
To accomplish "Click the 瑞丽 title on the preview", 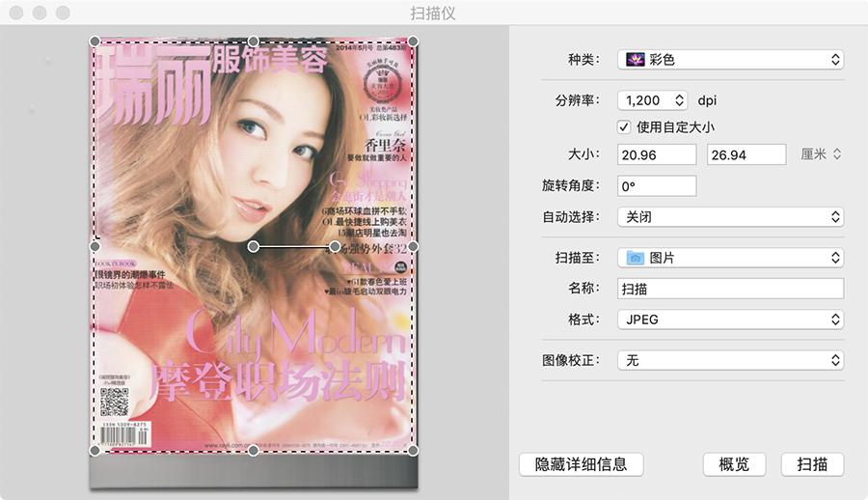I will pyautogui.click(x=156, y=84).
